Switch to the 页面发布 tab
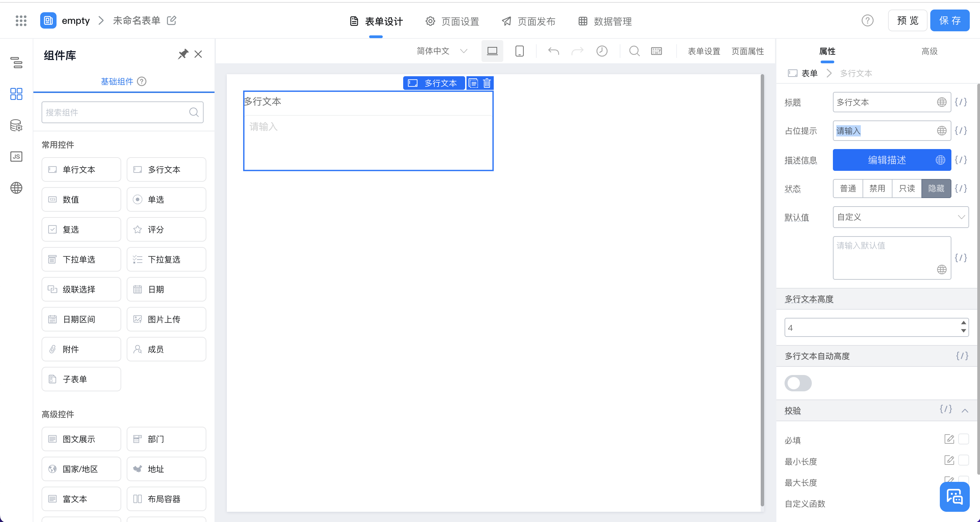Viewport: 980px width, 522px height. click(x=528, y=21)
